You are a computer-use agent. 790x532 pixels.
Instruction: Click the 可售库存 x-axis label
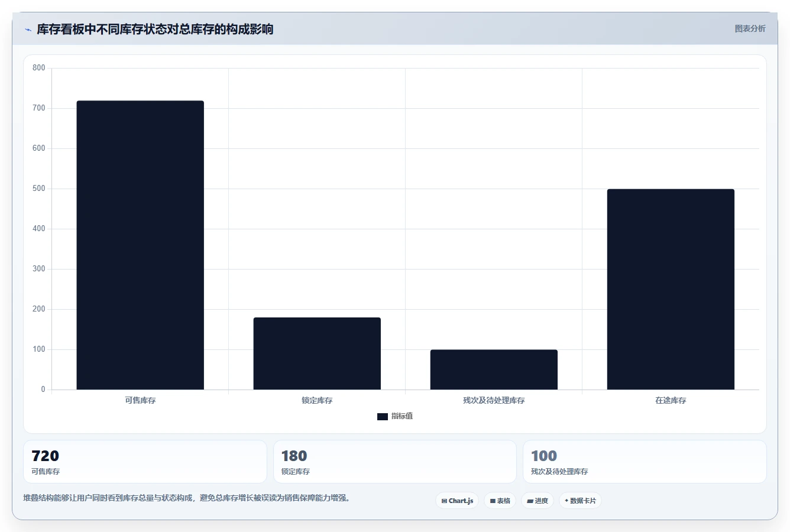[x=140, y=400]
